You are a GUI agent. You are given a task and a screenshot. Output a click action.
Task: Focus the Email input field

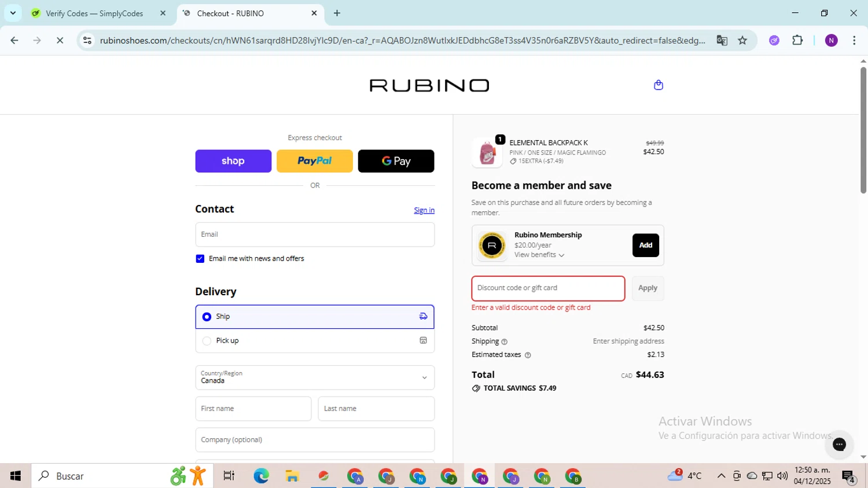click(315, 234)
